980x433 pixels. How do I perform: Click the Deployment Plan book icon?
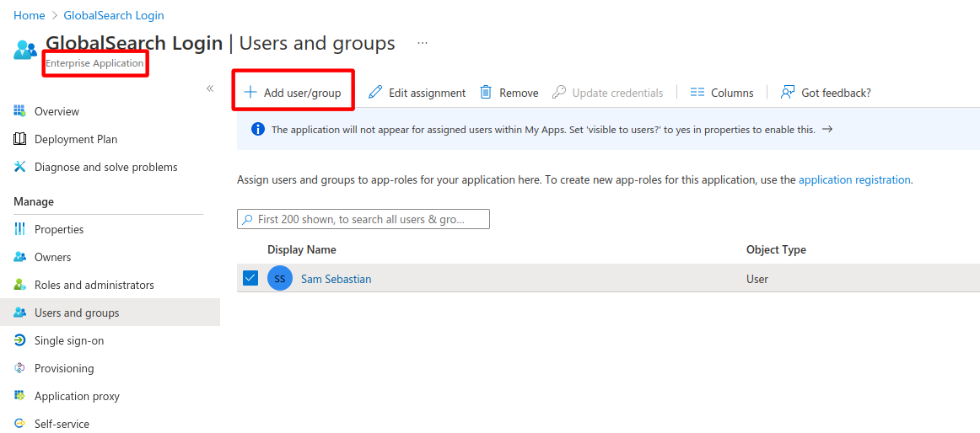click(19, 139)
